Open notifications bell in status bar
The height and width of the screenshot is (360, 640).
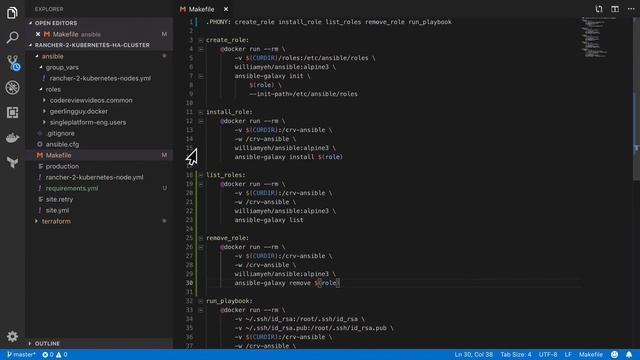[629, 355]
